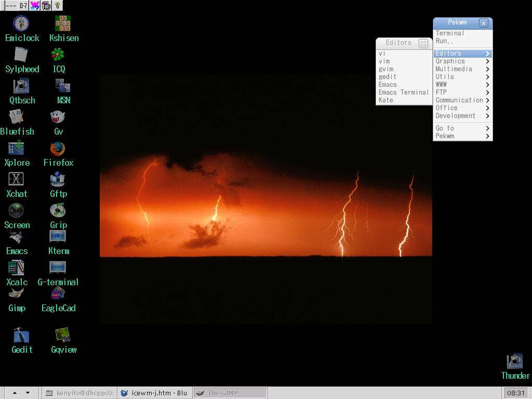532x399 pixels.
Task: Click the Thunder desktop icon
Action: (x=514, y=362)
